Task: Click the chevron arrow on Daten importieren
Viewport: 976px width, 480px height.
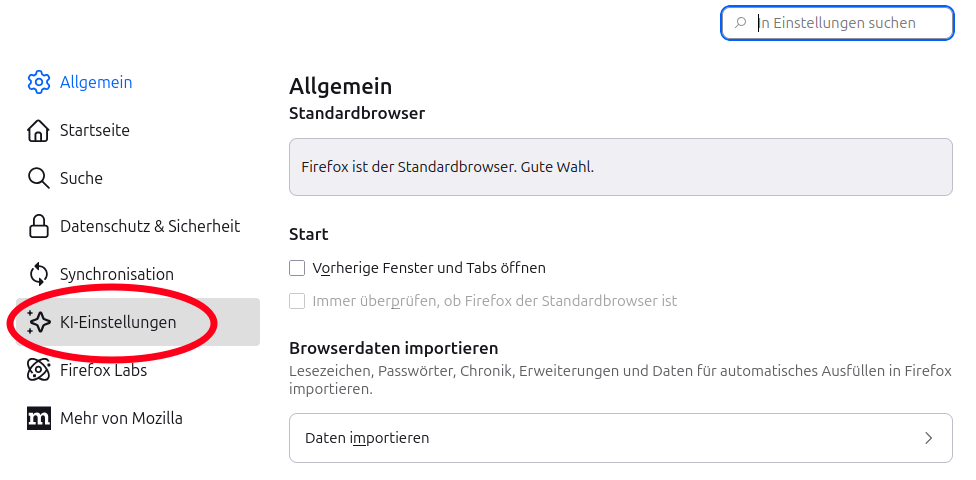Action: click(928, 438)
